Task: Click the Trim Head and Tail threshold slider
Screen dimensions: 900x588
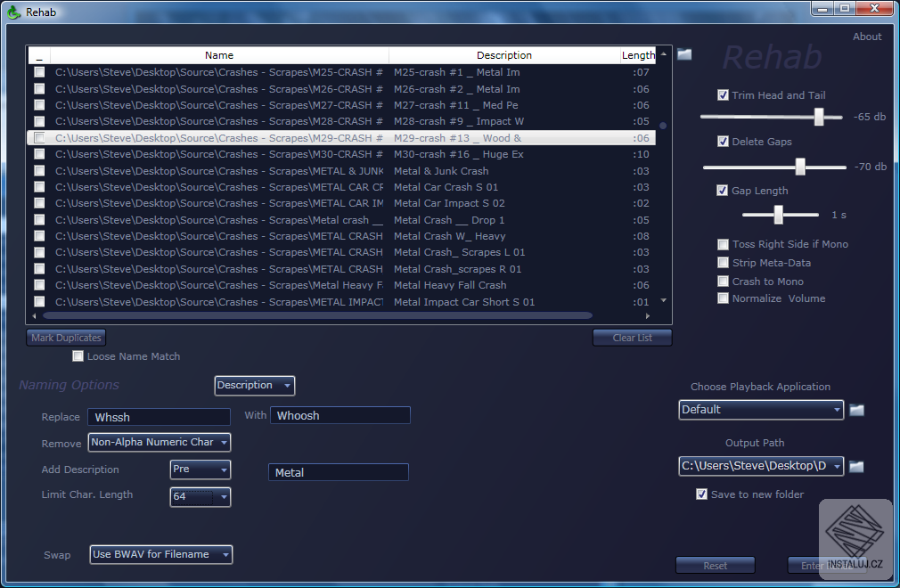Action: point(772,117)
